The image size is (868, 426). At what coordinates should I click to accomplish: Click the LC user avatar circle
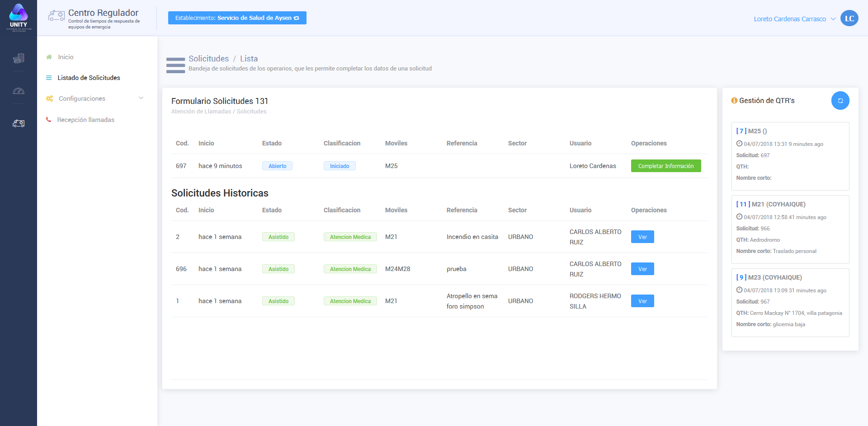(849, 19)
